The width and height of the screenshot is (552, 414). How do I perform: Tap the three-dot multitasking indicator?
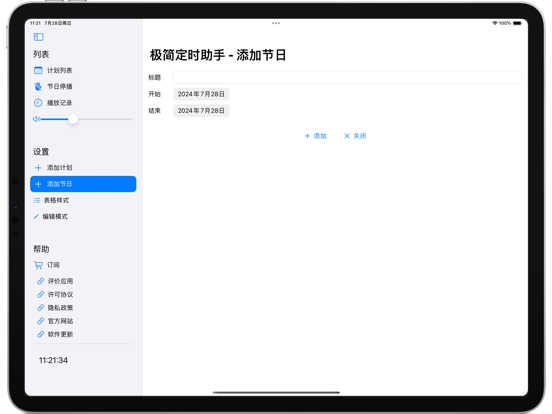click(276, 23)
